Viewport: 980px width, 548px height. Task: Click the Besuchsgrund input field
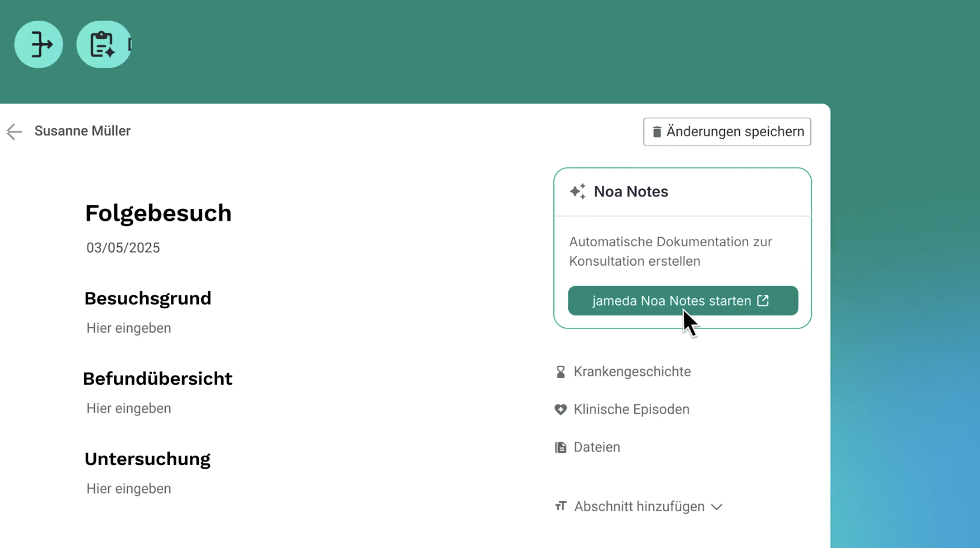click(128, 328)
